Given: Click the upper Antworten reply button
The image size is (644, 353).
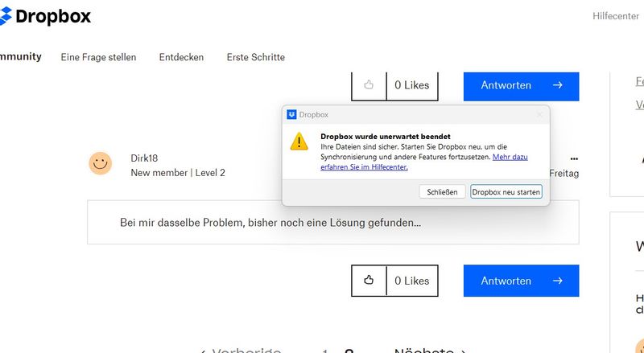Looking at the screenshot, I should coord(521,85).
